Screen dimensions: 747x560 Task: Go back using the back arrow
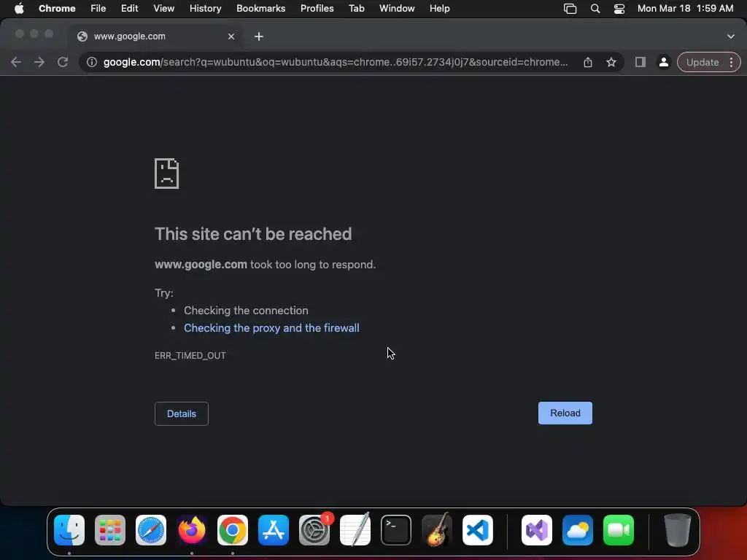(x=16, y=63)
